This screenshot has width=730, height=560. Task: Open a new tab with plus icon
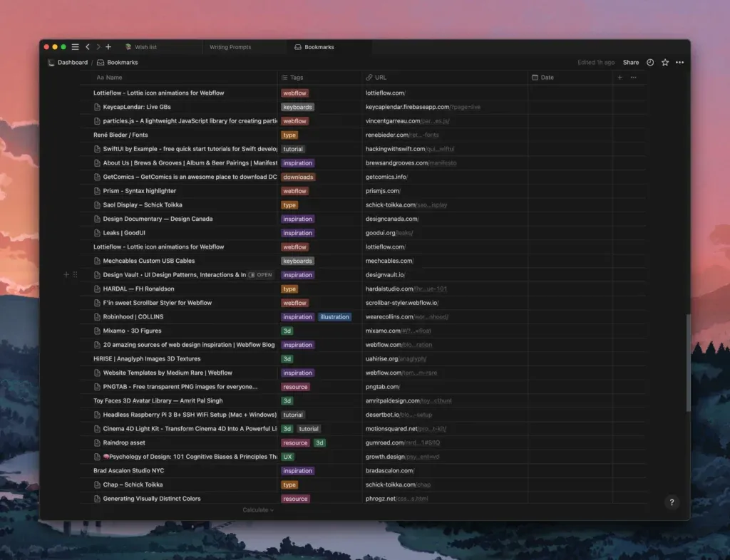[108, 47]
